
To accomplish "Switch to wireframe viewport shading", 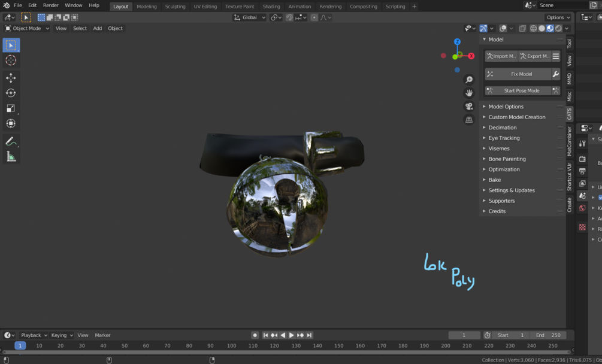I will (x=533, y=28).
